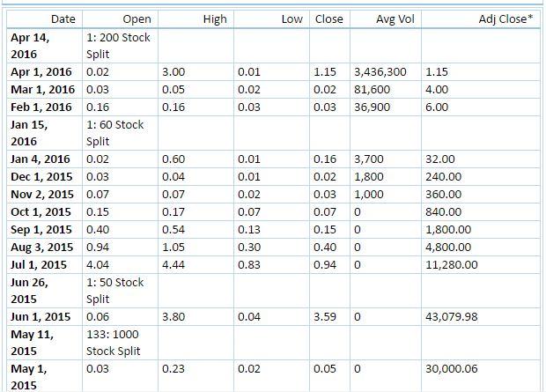Select the High column header
The image size is (546, 392).
click(x=214, y=18)
